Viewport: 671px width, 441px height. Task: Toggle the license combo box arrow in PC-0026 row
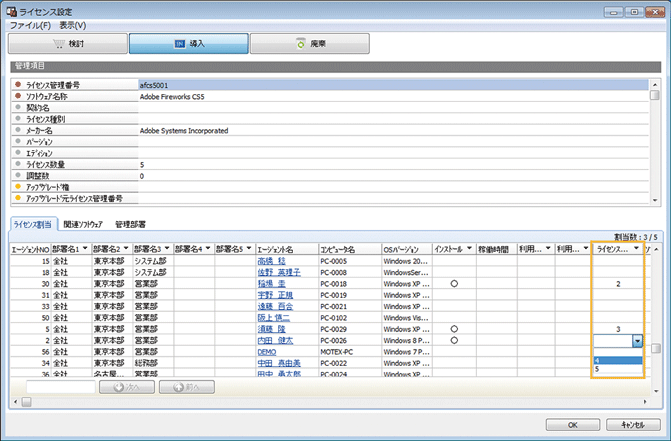click(x=637, y=341)
